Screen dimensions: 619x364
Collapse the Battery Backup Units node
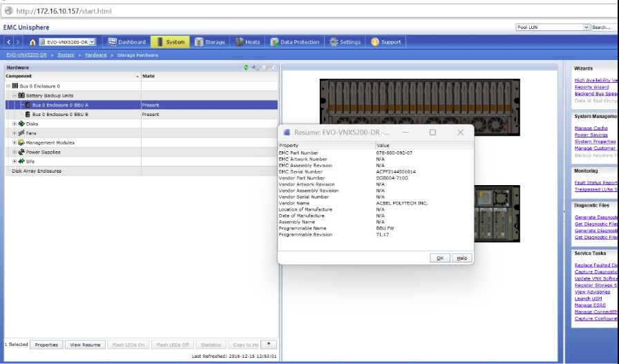(15, 95)
